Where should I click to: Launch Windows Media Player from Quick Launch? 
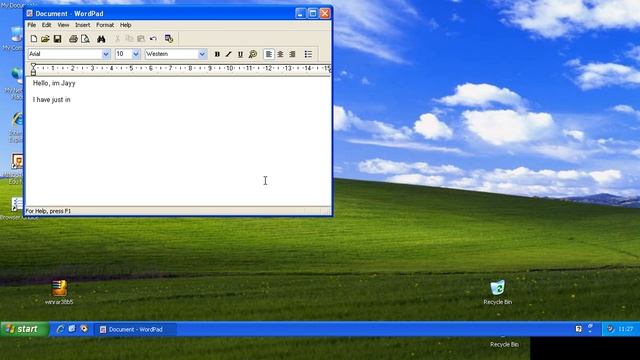(x=84, y=329)
